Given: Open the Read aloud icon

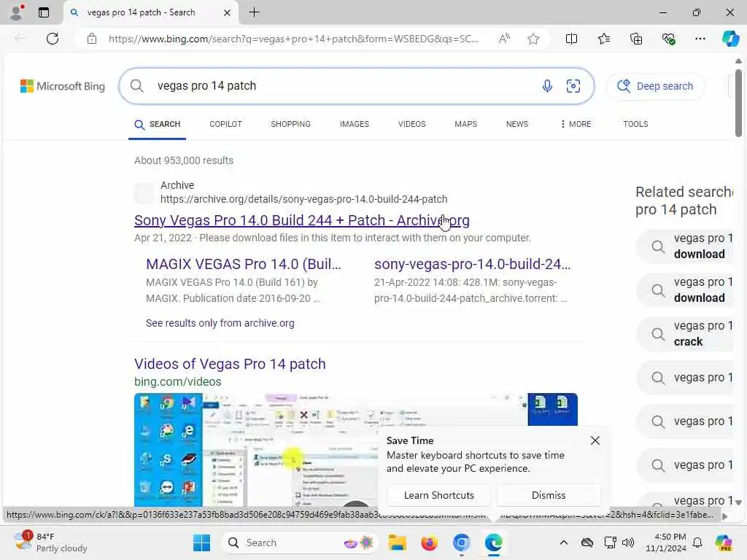Looking at the screenshot, I should (504, 39).
